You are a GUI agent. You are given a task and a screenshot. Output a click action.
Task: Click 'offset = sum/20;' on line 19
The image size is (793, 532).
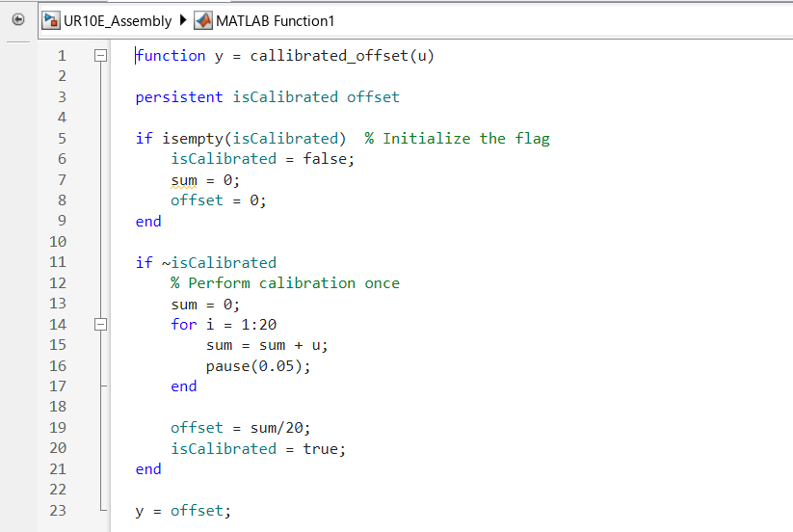tap(241, 428)
